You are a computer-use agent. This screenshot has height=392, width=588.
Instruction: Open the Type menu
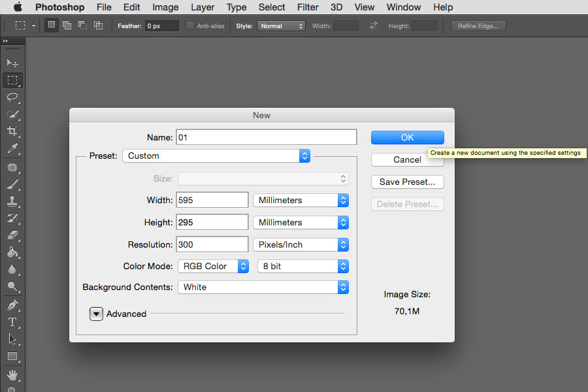pos(237,7)
